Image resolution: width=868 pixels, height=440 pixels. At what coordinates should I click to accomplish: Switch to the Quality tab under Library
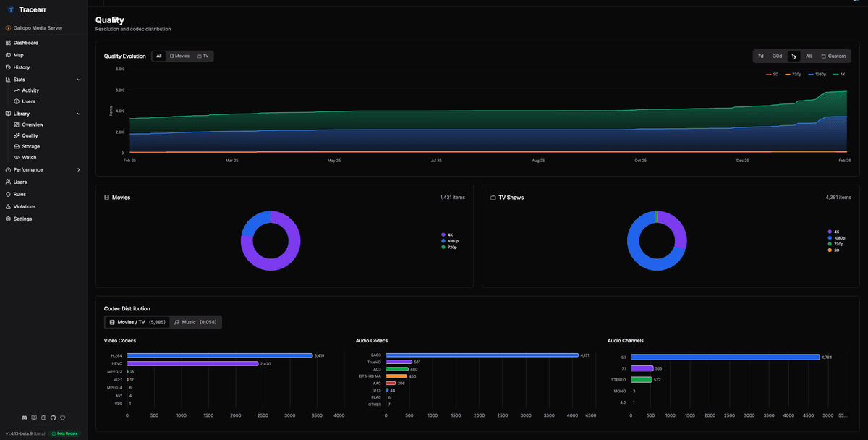pyautogui.click(x=29, y=135)
